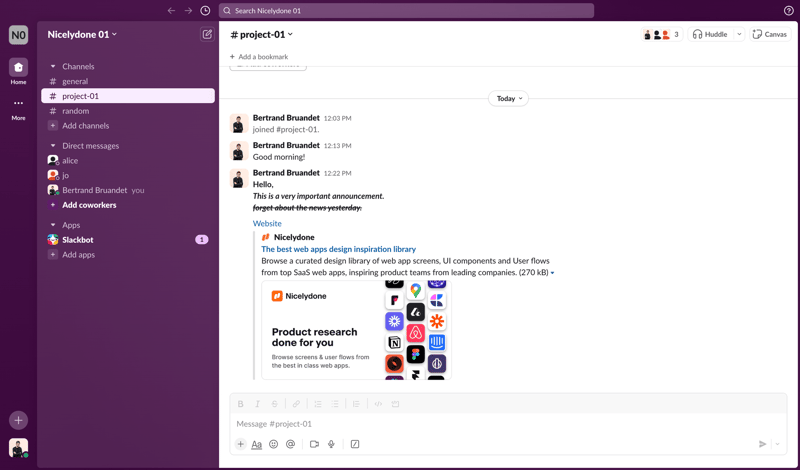Open the random channel
Image resolution: width=800 pixels, height=470 pixels.
coord(128,111)
